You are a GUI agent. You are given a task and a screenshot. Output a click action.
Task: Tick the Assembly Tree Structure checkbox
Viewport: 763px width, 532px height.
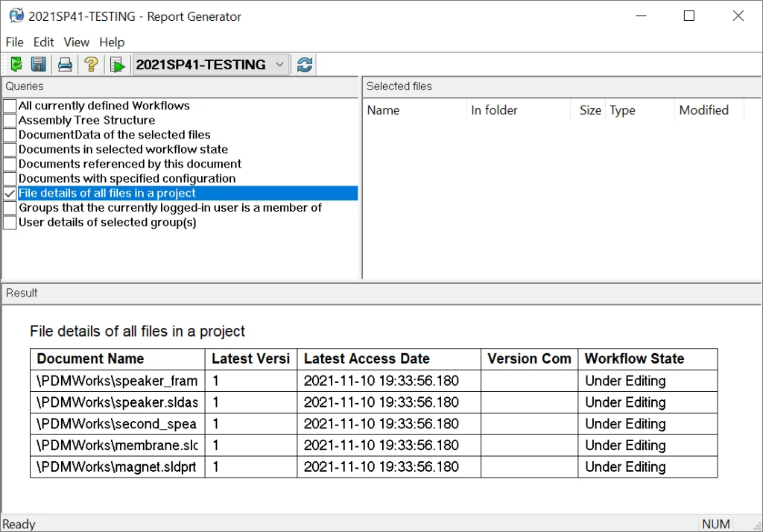pos(10,121)
